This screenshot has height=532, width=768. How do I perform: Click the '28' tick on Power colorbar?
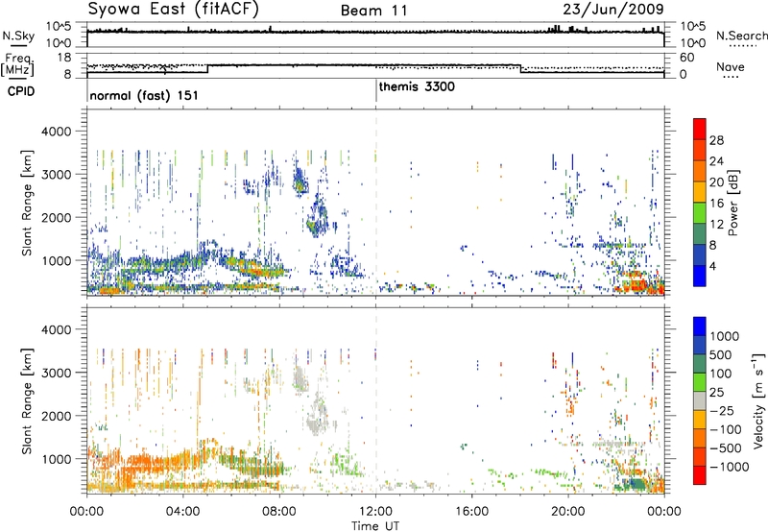pyautogui.click(x=716, y=140)
